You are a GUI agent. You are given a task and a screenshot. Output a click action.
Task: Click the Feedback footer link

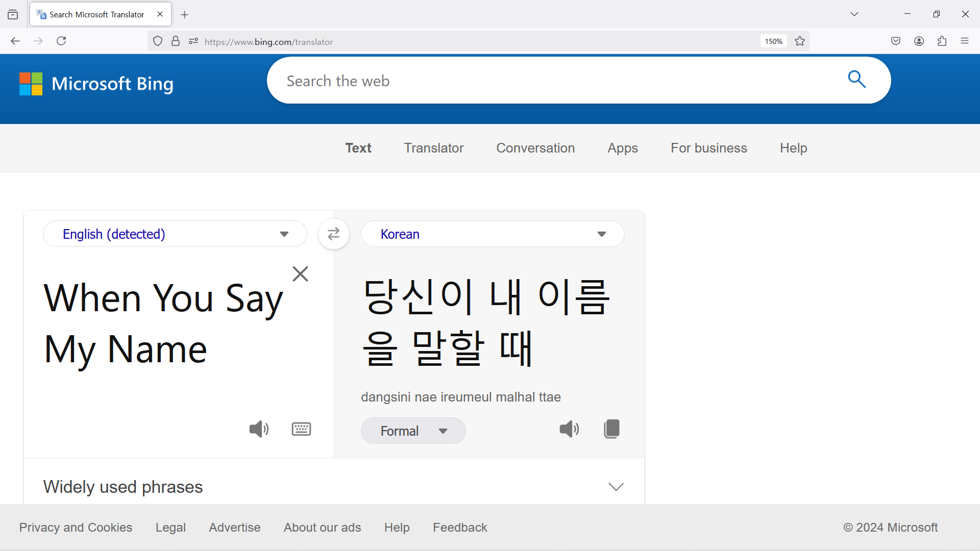pyautogui.click(x=460, y=528)
